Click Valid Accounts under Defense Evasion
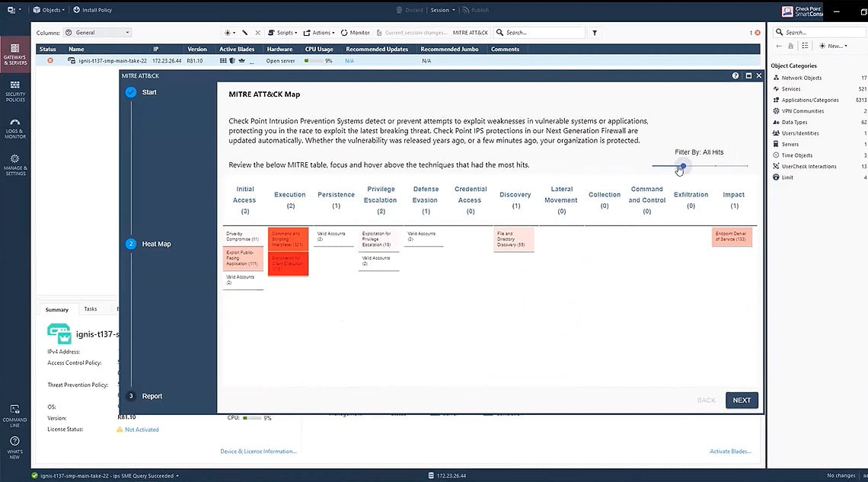868x482 pixels. click(x=423, y=237)
